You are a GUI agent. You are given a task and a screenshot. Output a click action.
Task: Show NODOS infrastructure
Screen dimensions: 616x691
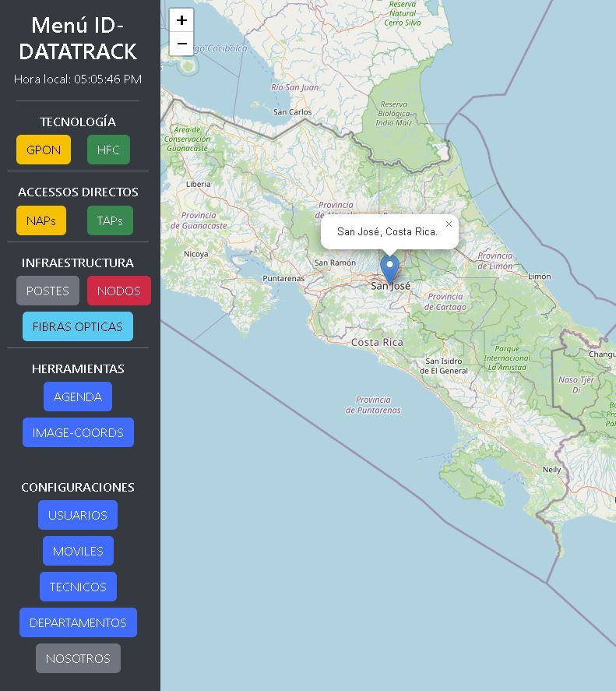(x=119, y=291)
